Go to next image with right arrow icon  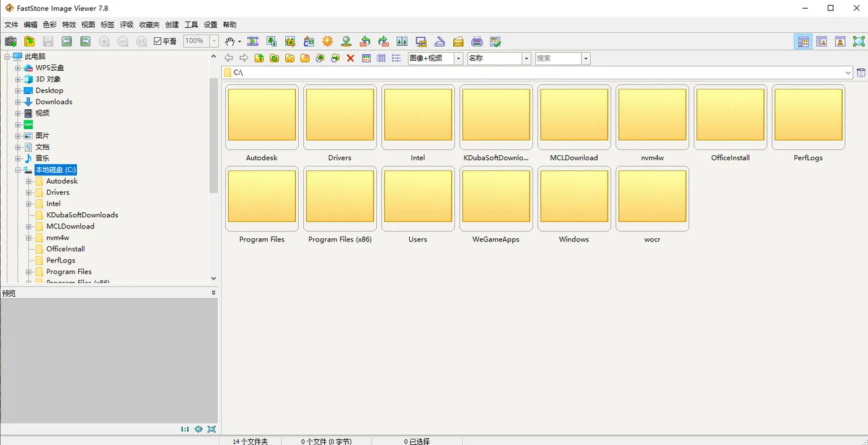click(86, 42)
